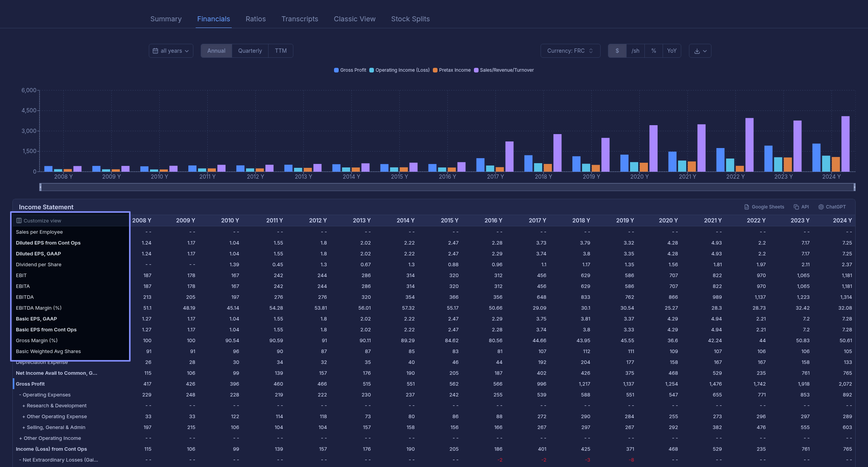The width and height of the screenshot is (868, 467).
Task: Click the Customize view columns icon
Action: tap(19, 221)
